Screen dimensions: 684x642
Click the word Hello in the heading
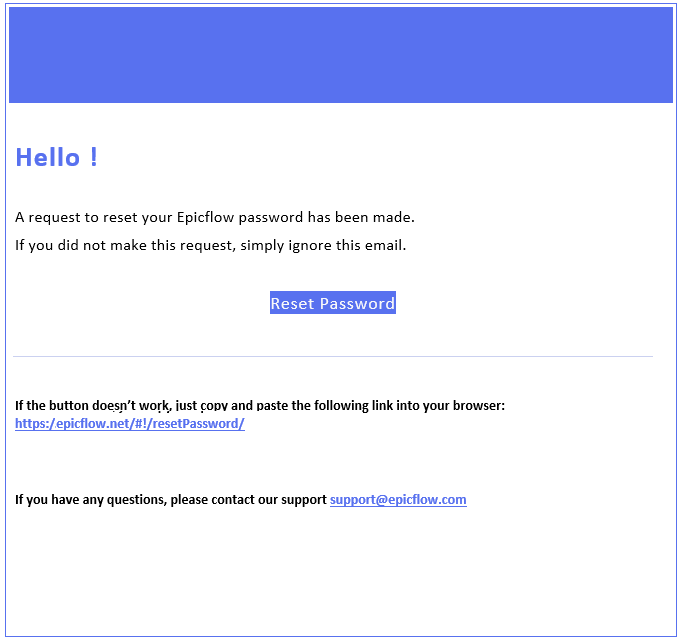click(48, 157)
